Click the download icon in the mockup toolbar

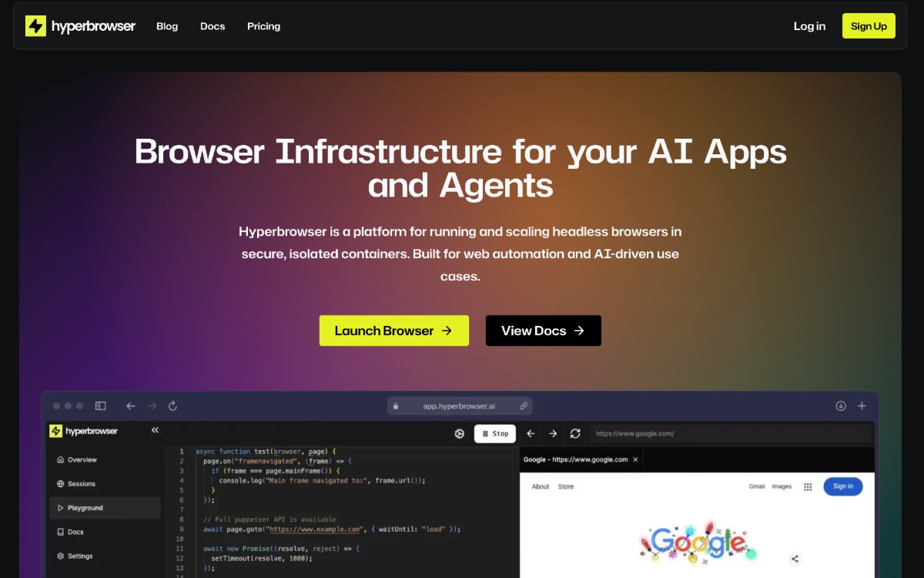[841, 406]
